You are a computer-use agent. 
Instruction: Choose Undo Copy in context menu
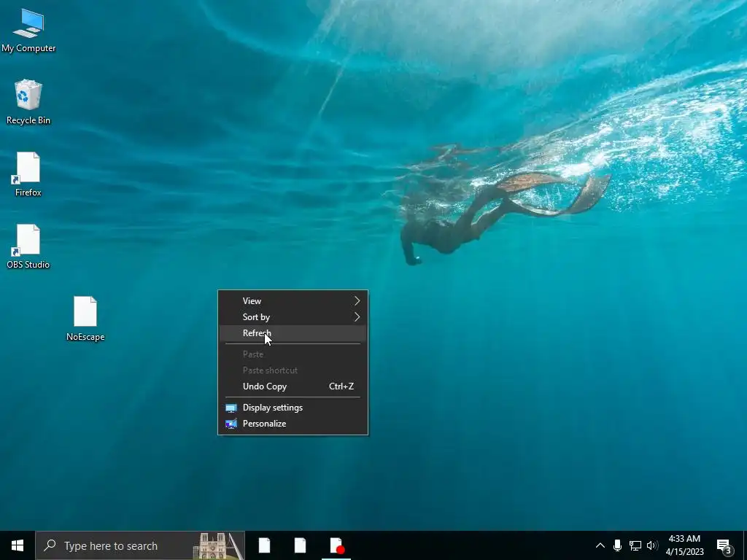293,386
